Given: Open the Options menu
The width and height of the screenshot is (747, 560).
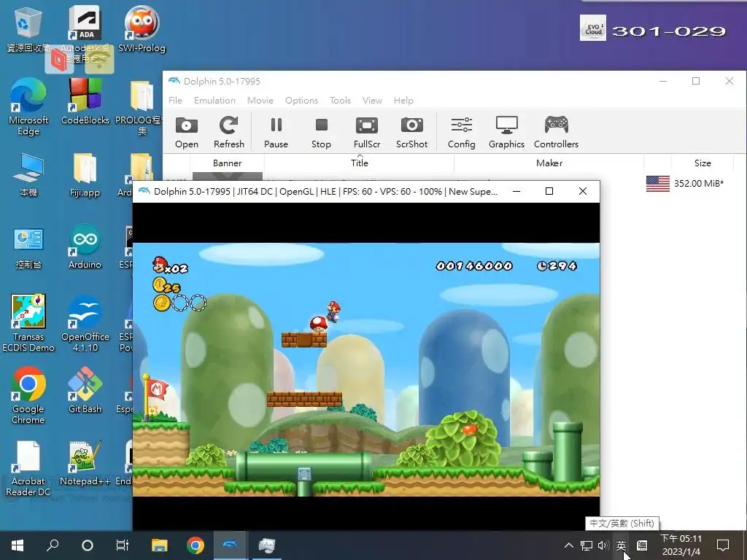Looking at the screenshot, I should pyautogui.click(x=301, y=101).
